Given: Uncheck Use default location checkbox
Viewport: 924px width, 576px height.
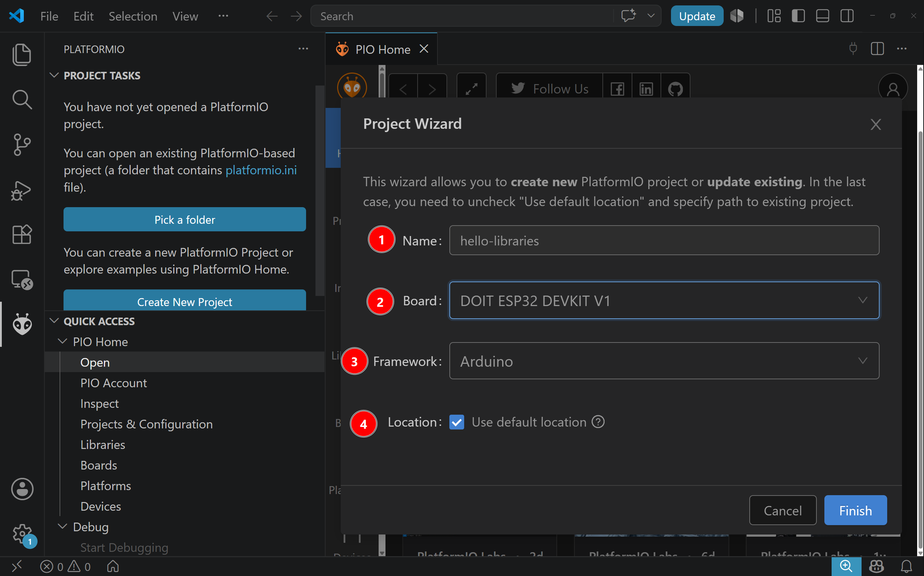Looking at the screenshot, I should point(456,422).
